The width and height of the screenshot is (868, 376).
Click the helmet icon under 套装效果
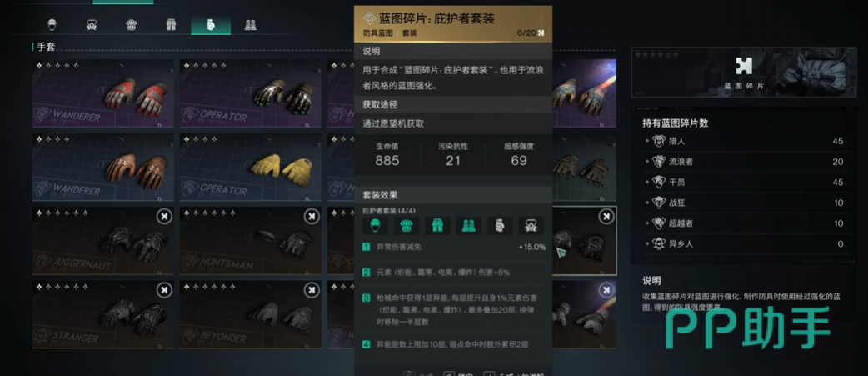click(376, 225)
